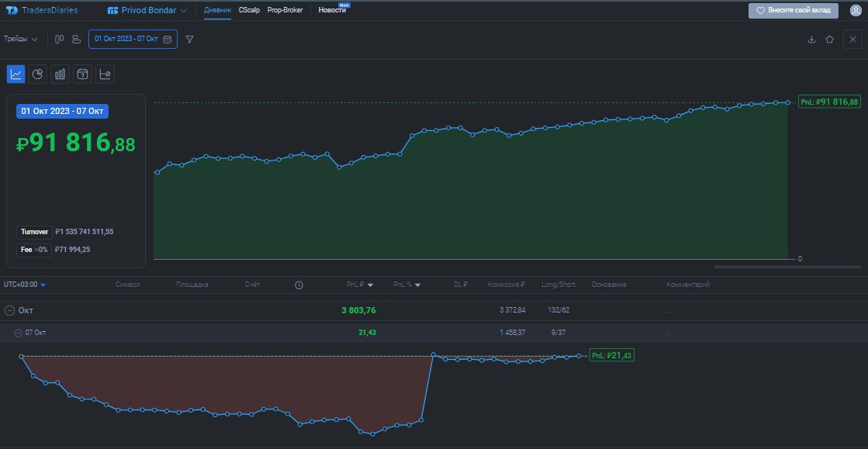Image resolution: width=868 pixels, height=449 pixels.
Task: Click the download/export icon near the top right
Action: click(x=811, y=38)
